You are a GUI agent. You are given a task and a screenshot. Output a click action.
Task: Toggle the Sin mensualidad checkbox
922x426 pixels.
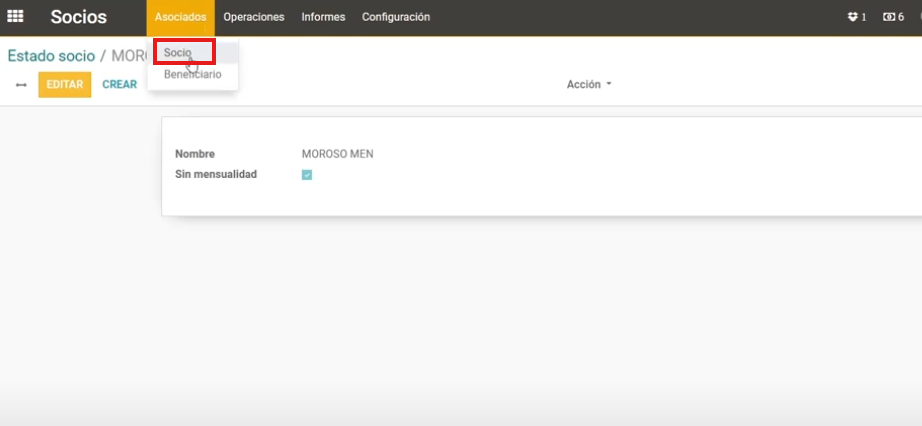pos(307,175)
